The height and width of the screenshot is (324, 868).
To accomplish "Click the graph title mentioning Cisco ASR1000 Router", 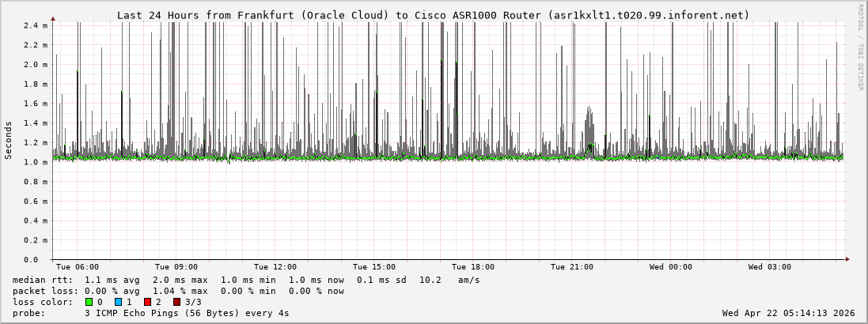I will (433, 15).
